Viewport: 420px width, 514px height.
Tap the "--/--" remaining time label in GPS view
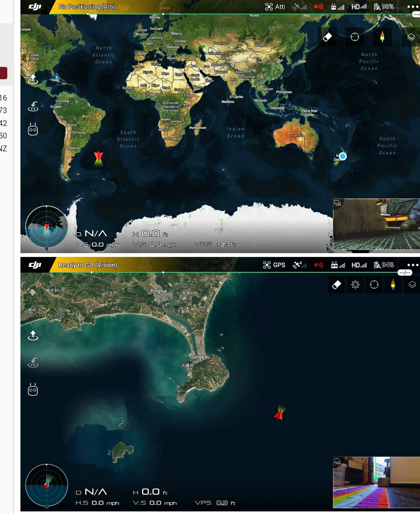point(405,273)
